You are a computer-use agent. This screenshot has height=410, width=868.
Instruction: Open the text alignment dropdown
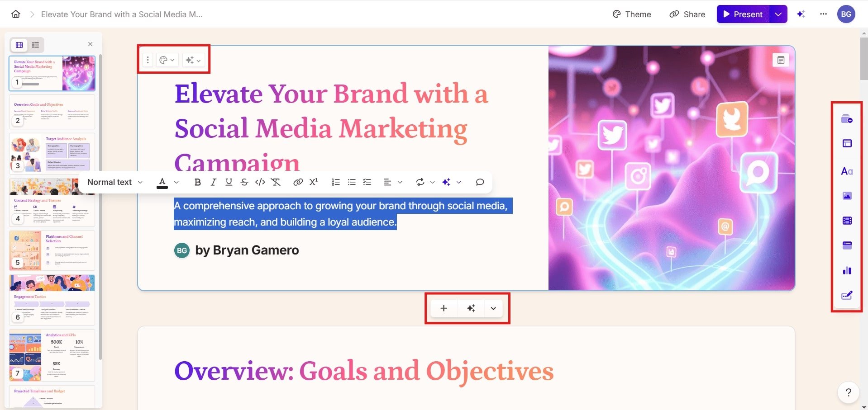coord(393,182)
